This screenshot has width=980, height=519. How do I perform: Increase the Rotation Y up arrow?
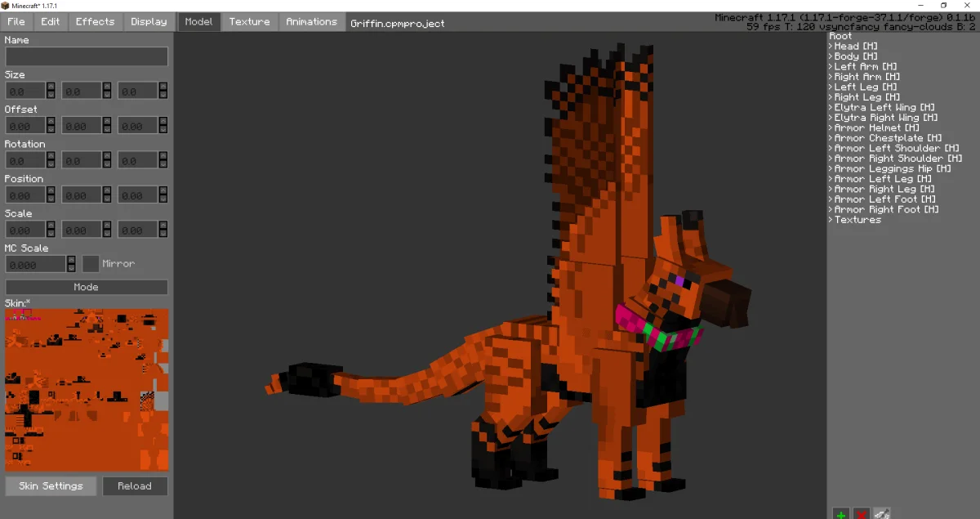click(x=107, y=156)
